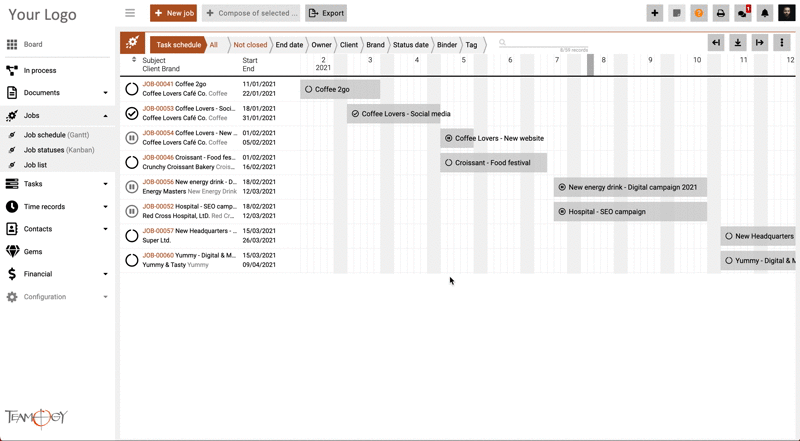Click the Teamogy logo
The image size is (800, 441).
(x=36, y=418)
